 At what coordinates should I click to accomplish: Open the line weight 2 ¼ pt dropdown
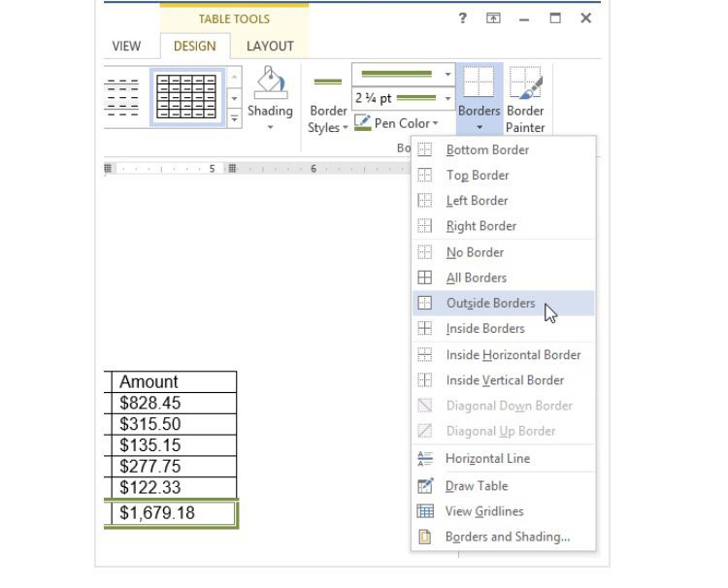coord(447,98)
